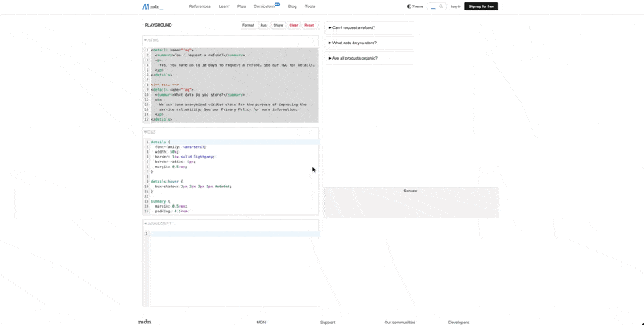Collapse the CSS editor panel

point(151,132)
